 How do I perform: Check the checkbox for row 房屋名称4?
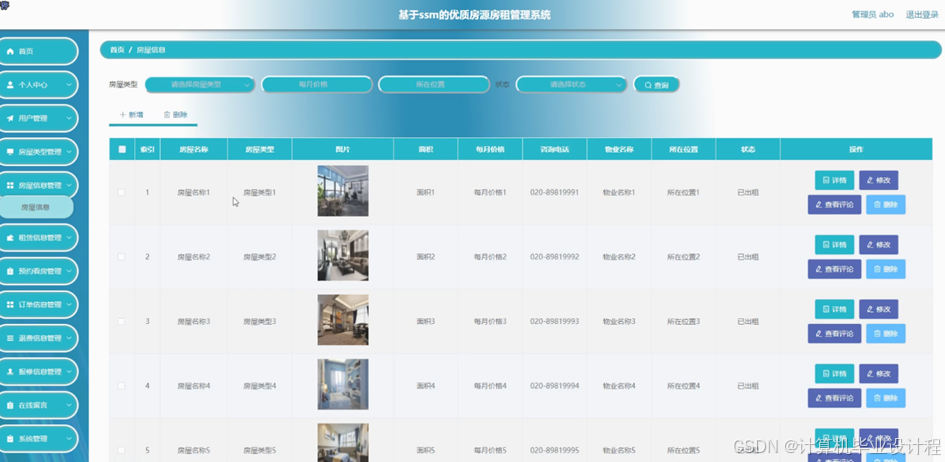(x=121, y=386)
